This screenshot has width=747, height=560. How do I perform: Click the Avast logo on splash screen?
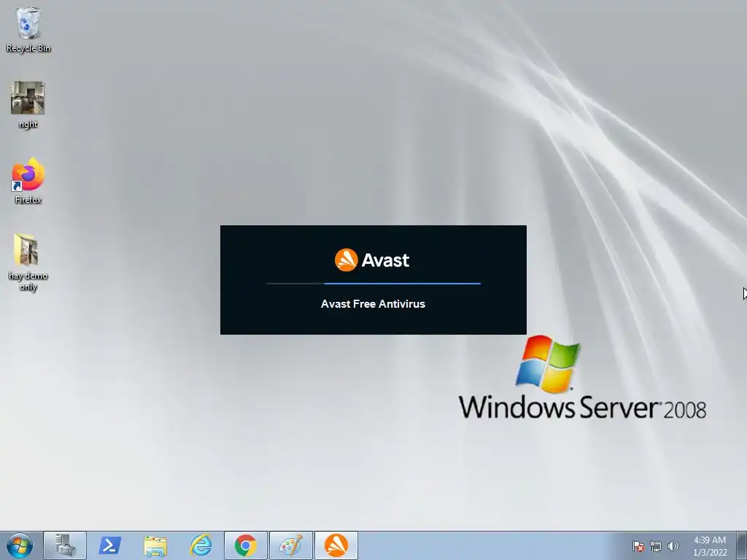372,260
